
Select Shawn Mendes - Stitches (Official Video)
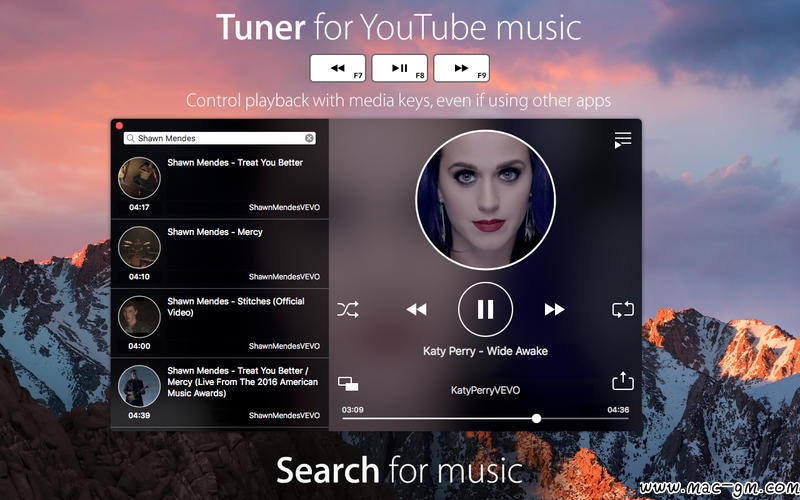(x=220, y=323)
